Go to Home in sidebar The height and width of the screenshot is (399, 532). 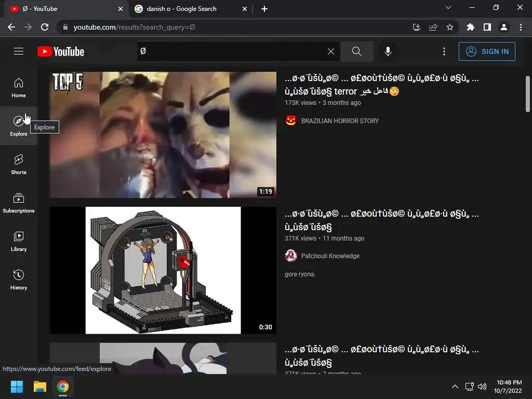19,87
